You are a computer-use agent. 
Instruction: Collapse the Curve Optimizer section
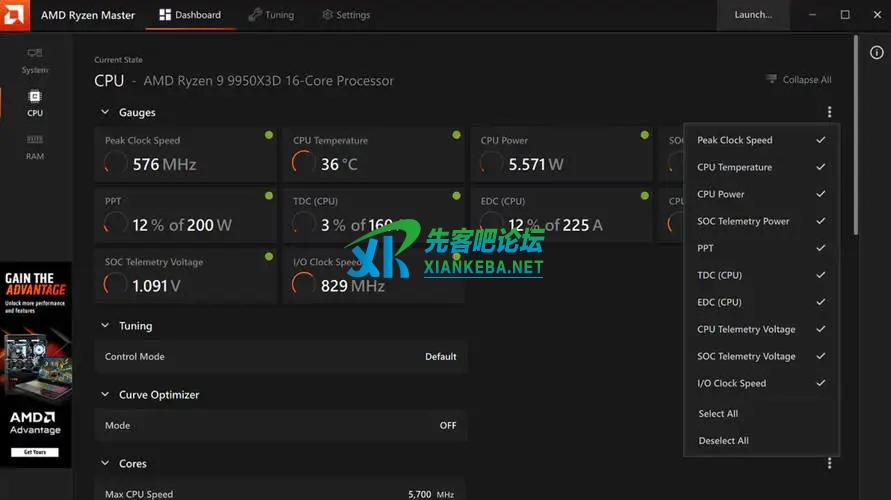point(105,395)
